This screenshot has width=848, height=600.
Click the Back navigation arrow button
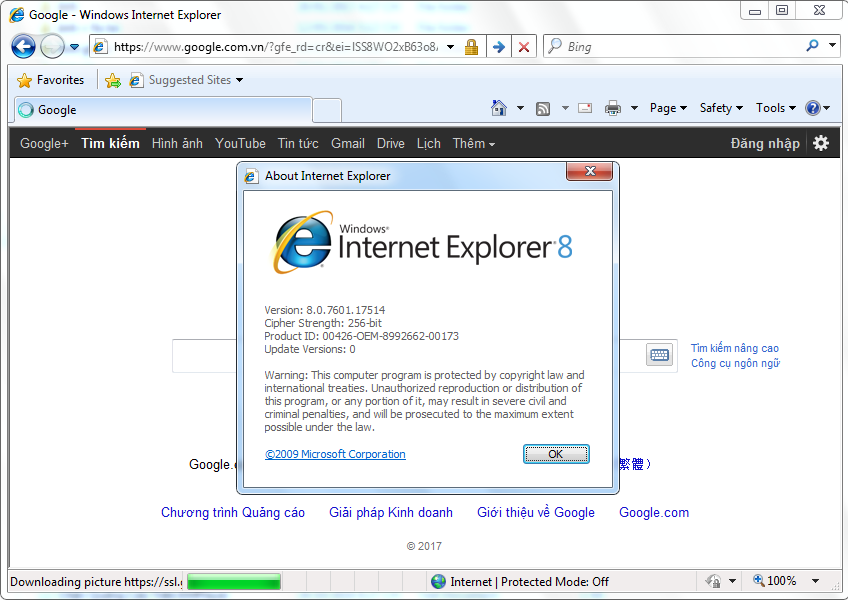pyautogui.click(x=23, y=47)
